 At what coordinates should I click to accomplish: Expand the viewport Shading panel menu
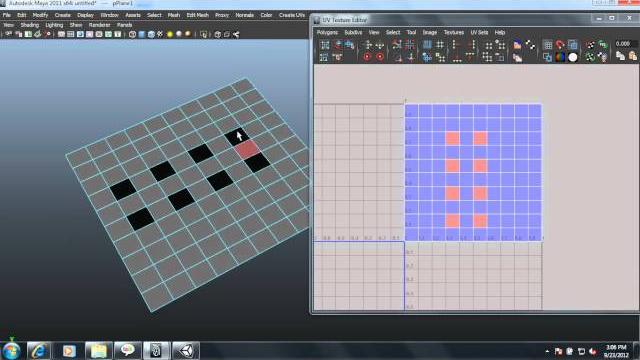pos(30,25)
